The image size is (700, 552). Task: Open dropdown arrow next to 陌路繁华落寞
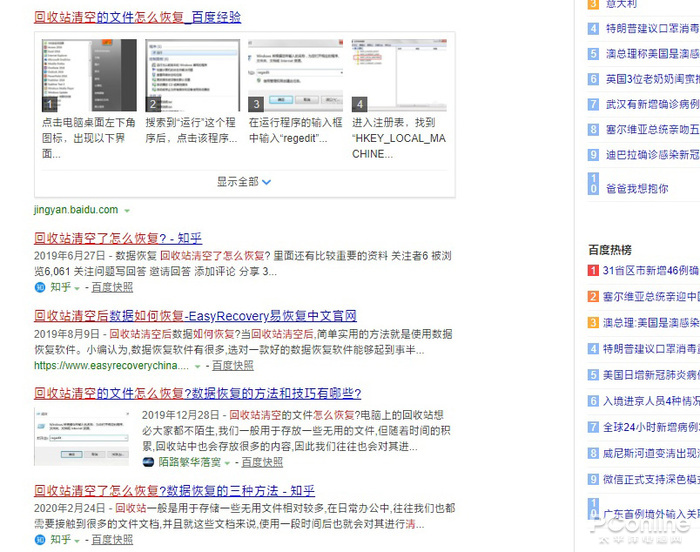pos(227,463)
